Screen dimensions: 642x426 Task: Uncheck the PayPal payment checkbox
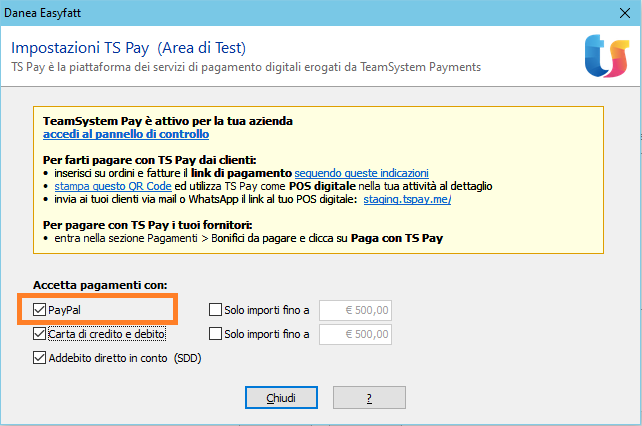click(39, 310)
